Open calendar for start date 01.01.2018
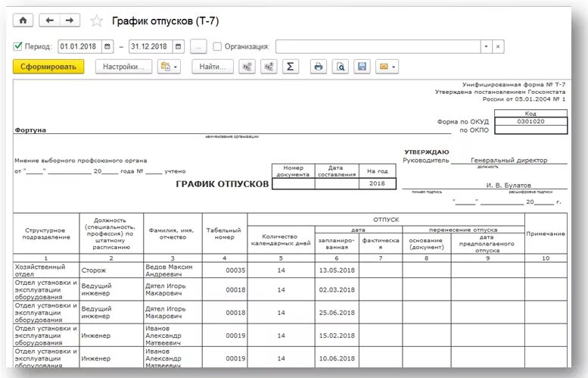 tap(107, 46)
